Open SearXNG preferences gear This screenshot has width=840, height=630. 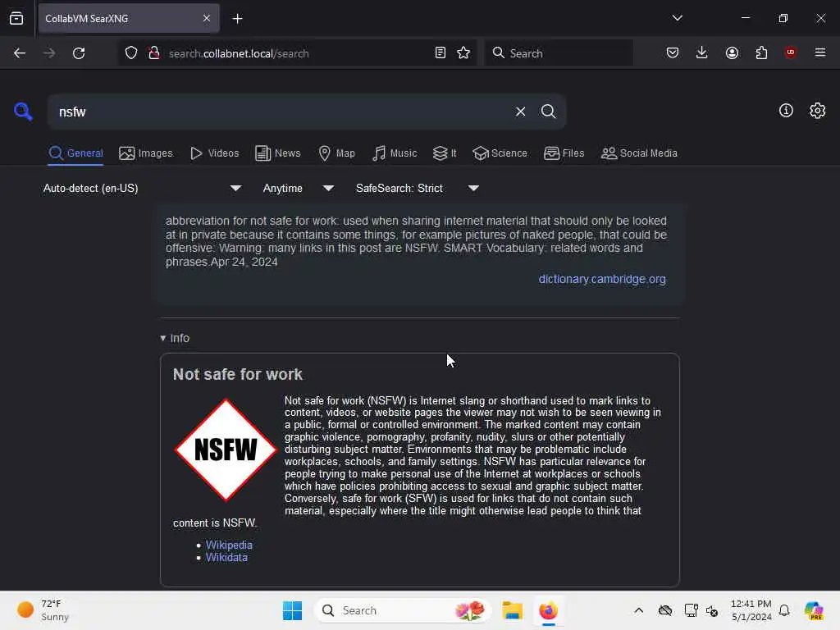coord(817,111)
